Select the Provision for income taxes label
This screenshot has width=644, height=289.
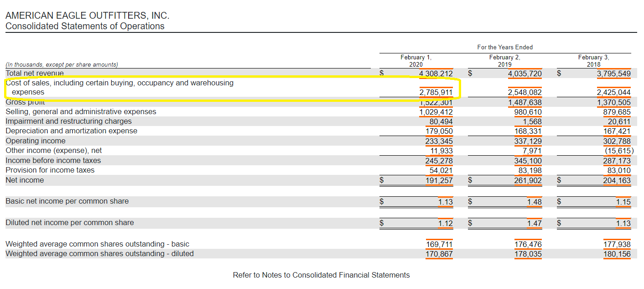click(50, 170)
